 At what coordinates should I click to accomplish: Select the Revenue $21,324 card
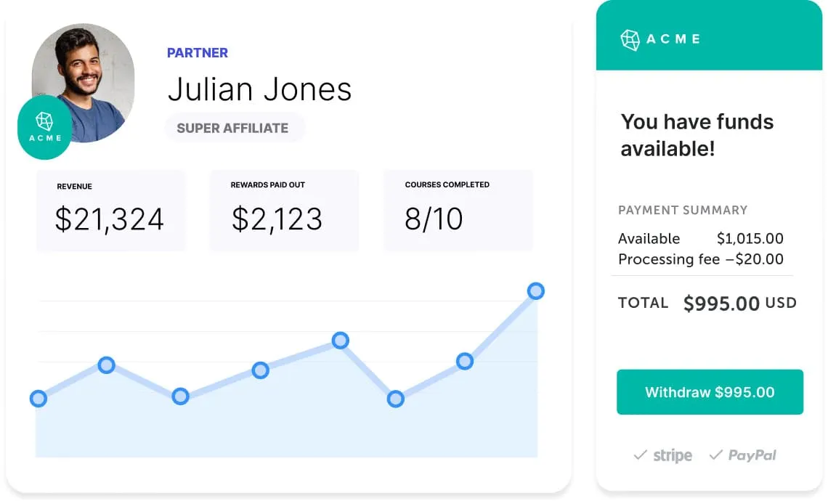coord(111,211)
